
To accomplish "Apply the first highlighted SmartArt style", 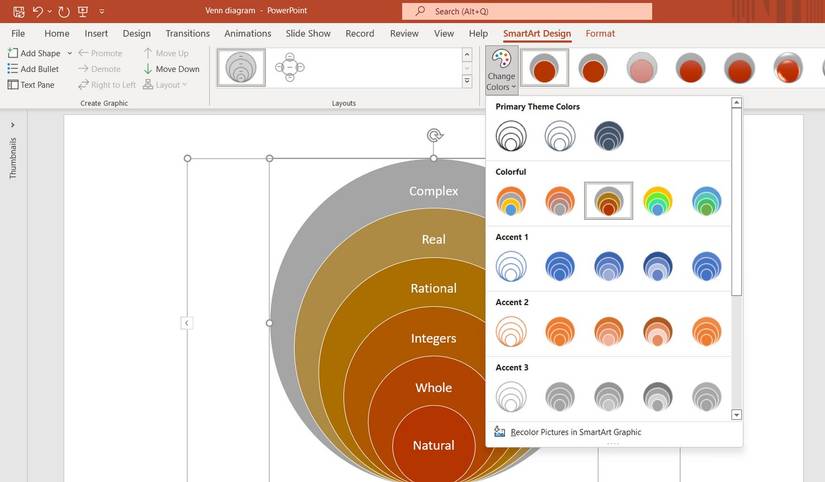I will pos(544,67).
